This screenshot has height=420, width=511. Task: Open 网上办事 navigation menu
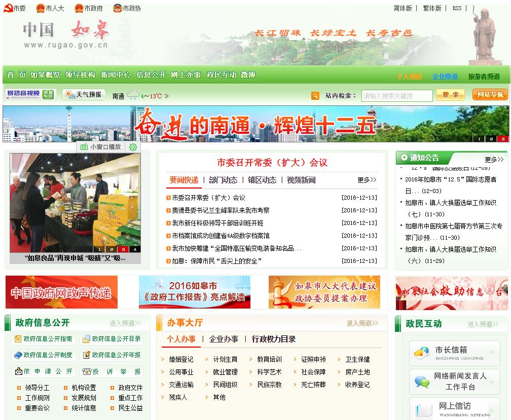tap(186, 75)
